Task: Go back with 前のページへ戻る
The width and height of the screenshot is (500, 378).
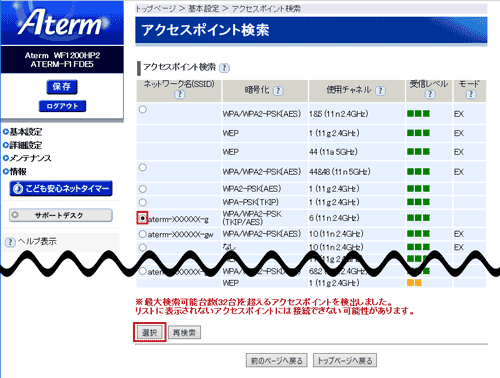Action: [x=277, y=360]
